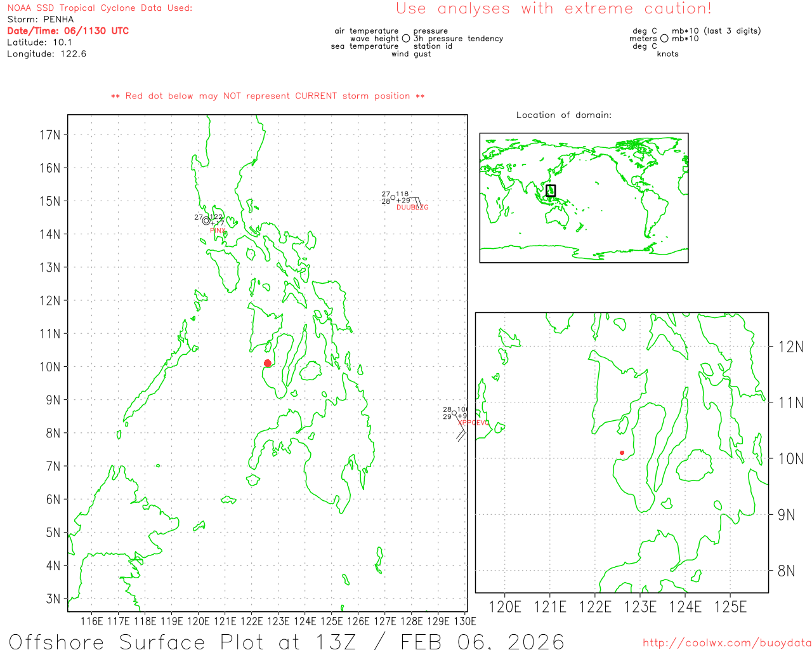This screenshot has width=812, height=650.
Task: Click the 126E label on main map
Action: point(358,621)
